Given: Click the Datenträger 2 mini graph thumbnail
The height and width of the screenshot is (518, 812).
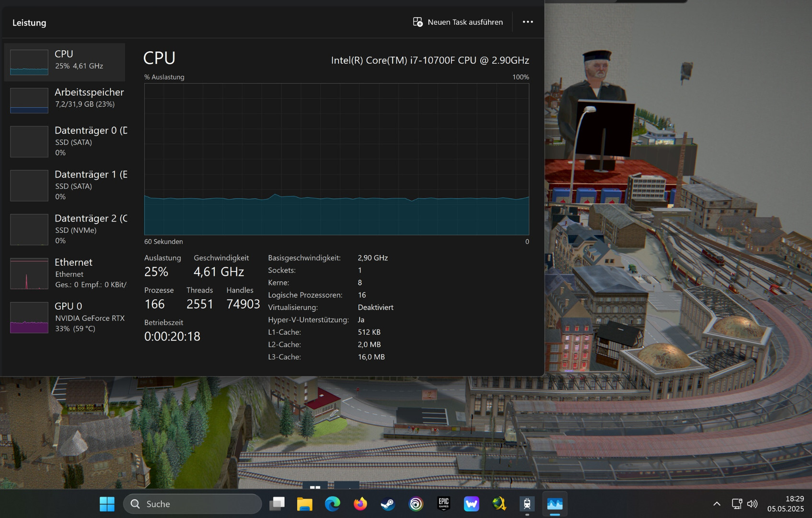Looking at the screenshot, I should (x=29, y=230).
